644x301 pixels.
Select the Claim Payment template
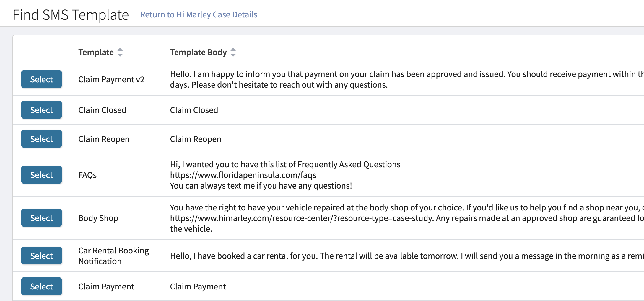[41, 286]
